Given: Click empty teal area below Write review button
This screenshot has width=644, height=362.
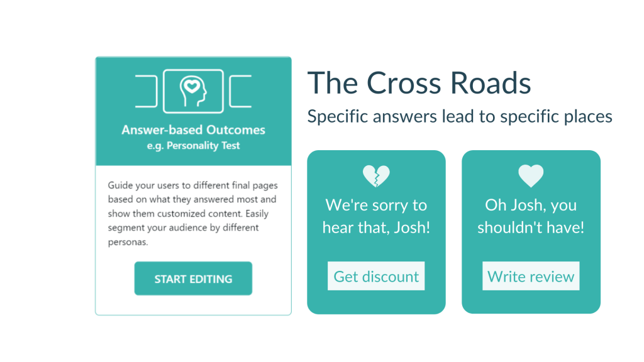Looking at the screenshot, I should pos(531,302).
